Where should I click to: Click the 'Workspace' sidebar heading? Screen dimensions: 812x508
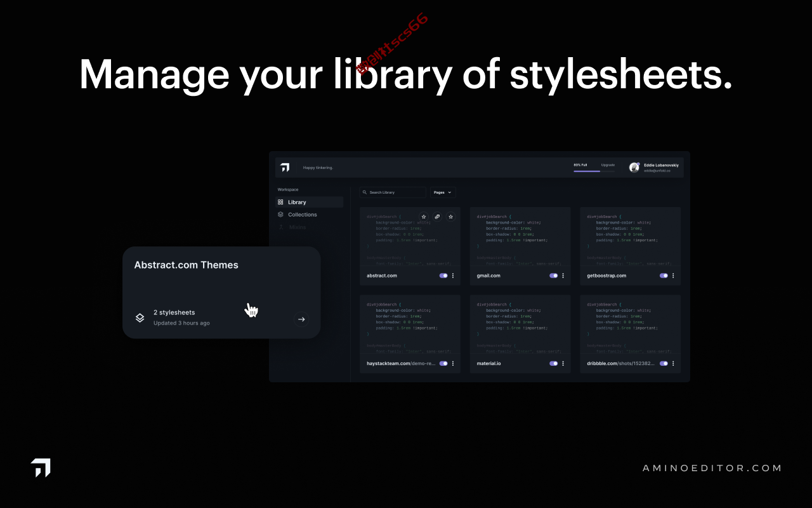[288, 189]
